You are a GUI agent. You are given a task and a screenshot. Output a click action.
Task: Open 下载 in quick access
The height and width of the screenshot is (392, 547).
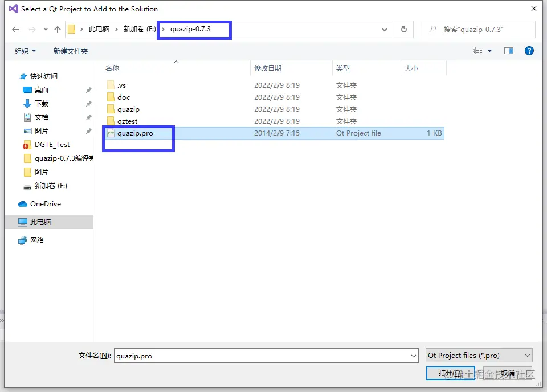pyautogui.click(x=42, y=103)
